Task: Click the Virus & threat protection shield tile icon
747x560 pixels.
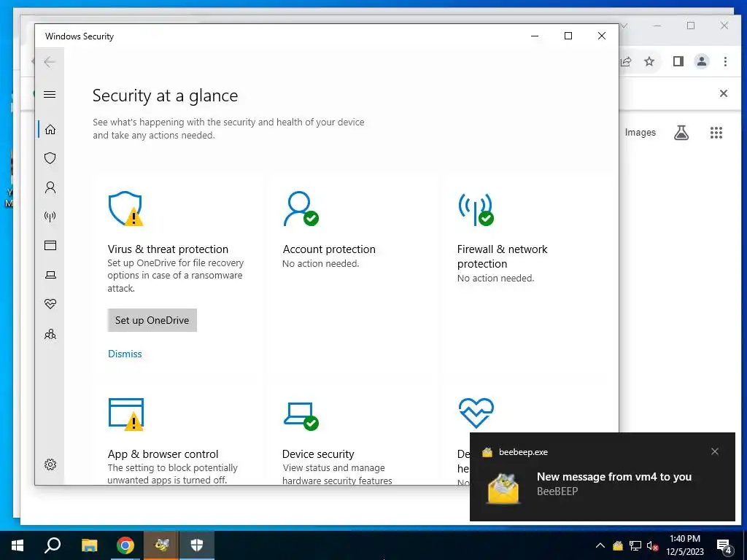Action: (125, 209)
